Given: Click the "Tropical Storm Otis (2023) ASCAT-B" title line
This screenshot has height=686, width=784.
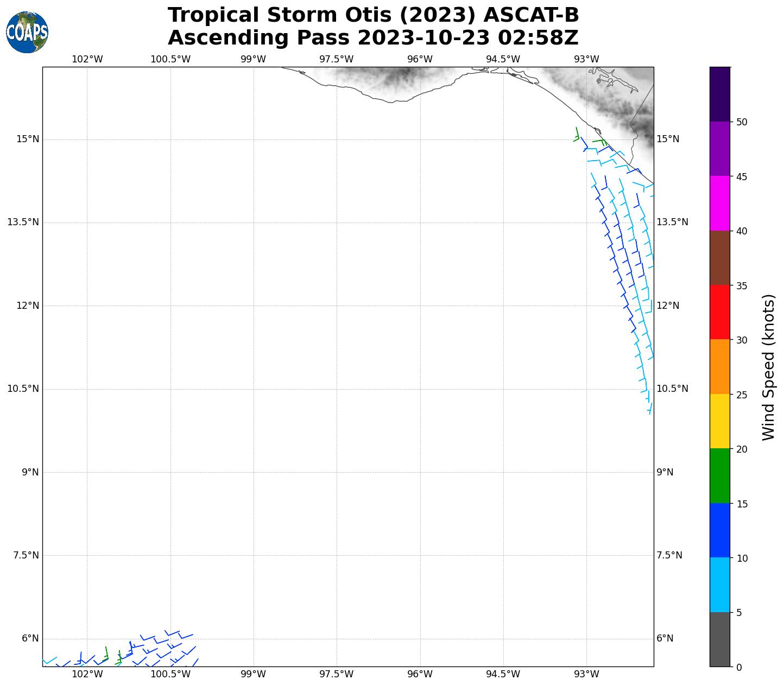Looking at the screenshot, I should (x=373, y=15).
